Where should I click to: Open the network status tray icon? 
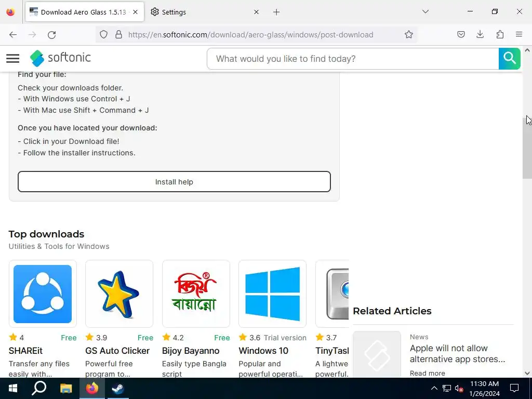tap(447, 388)
